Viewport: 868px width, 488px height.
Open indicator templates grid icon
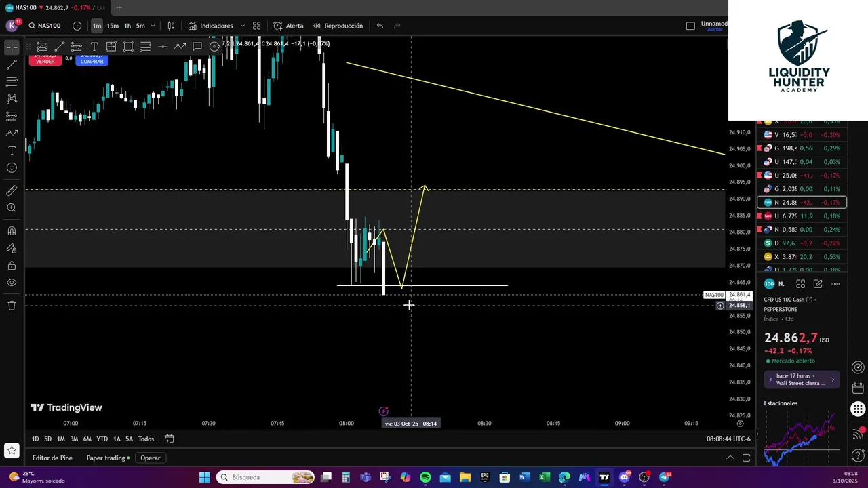257,26
